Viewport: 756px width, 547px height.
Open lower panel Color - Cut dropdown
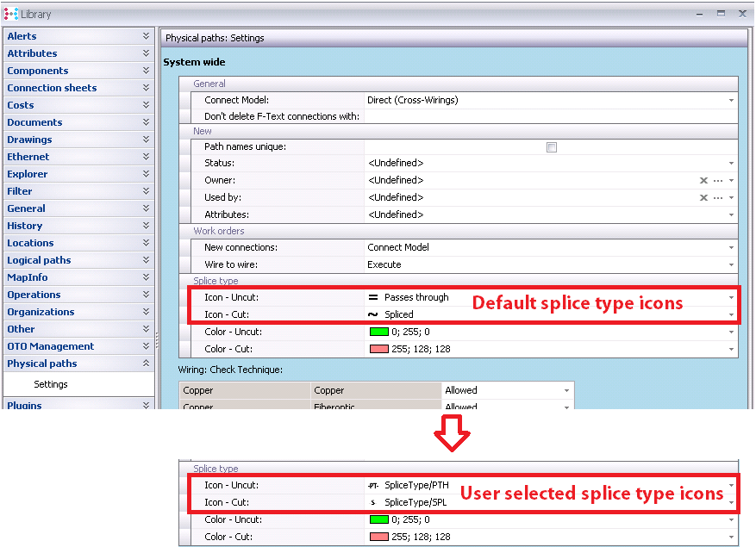coord(731,537)
